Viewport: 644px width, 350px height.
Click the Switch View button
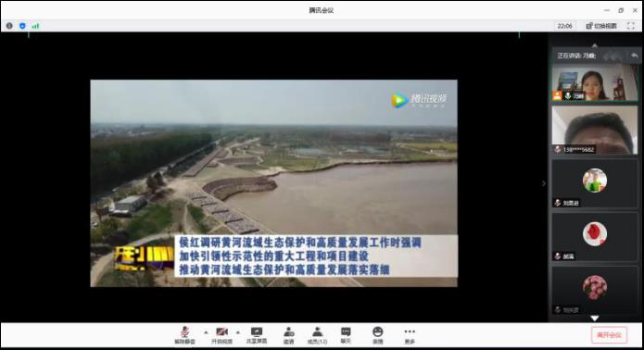pyautogui.click(x=601, y=26)
